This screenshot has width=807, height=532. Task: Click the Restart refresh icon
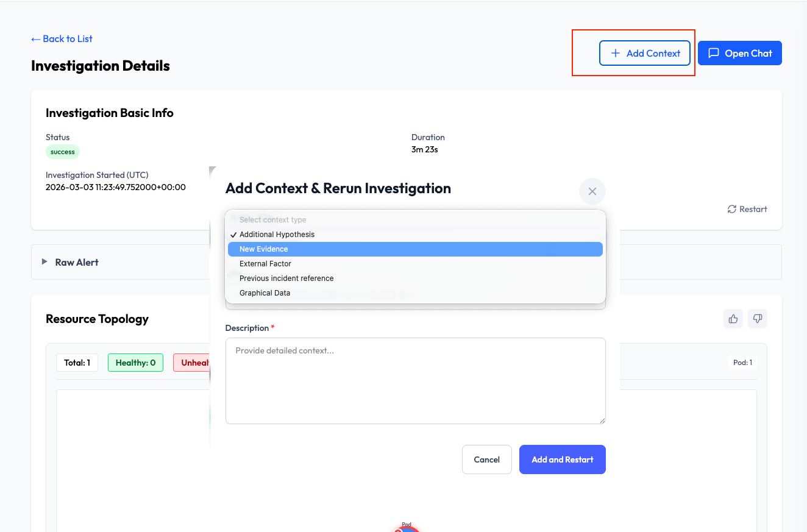(732, 209)
